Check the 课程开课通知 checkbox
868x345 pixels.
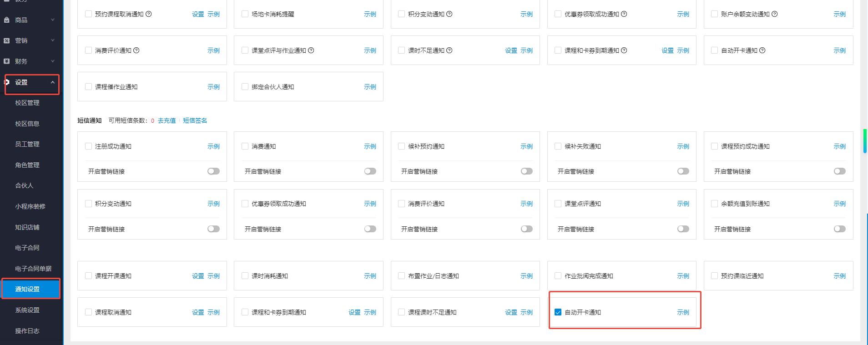(x=88, y=276)
